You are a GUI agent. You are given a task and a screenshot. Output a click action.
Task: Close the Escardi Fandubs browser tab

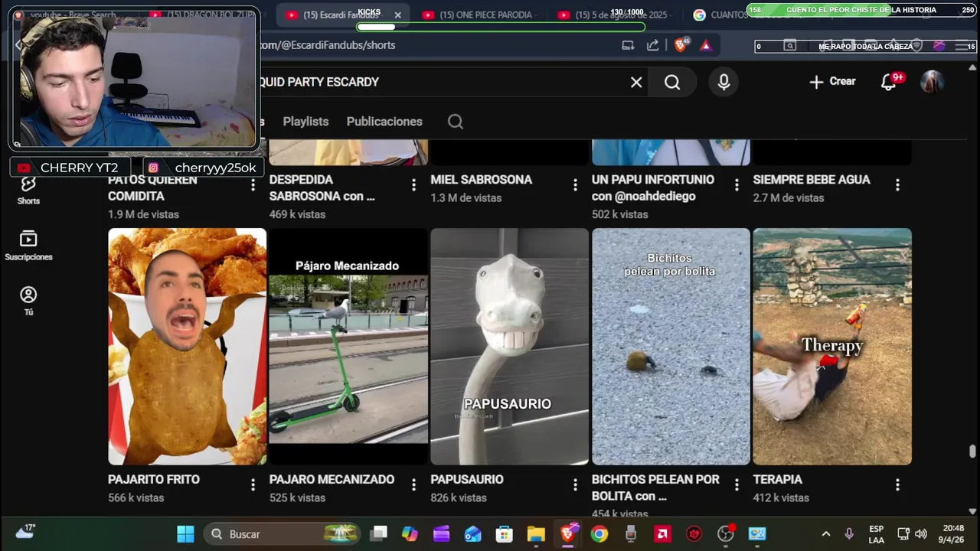click(397, 15)
